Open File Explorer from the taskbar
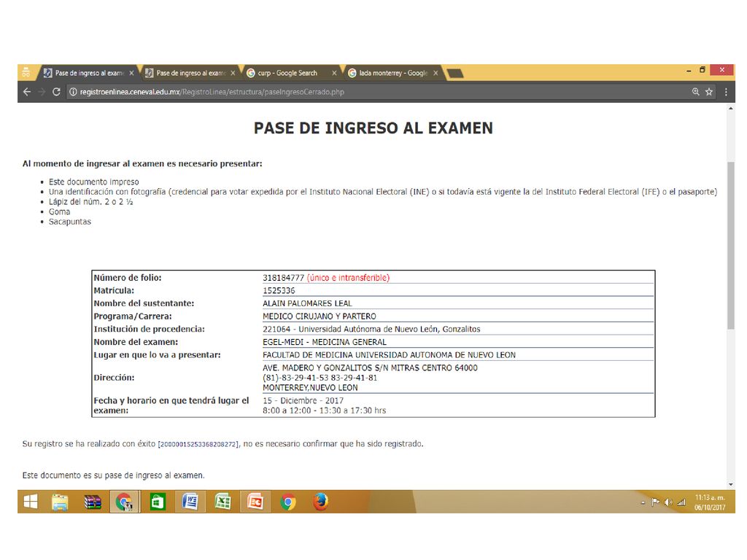This screenshot has width=747, height=560. [x=60, y=502]
